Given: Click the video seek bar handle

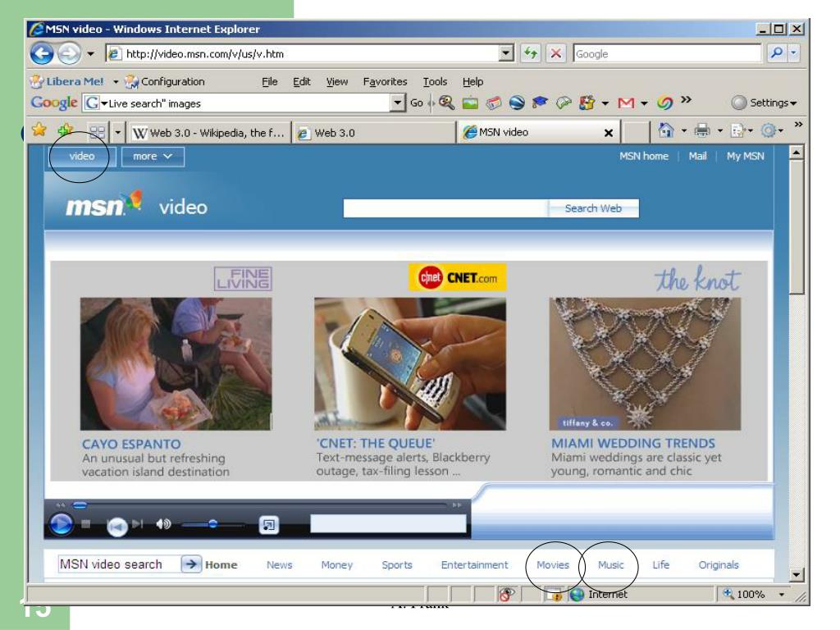Looking at the screenshot, I should [x=80, y=504].
